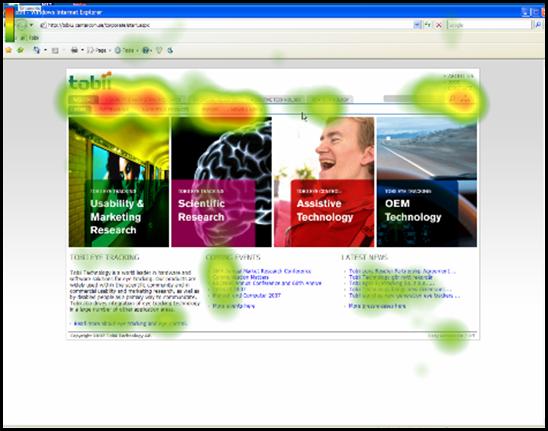The width and height of the screenshot is (548, 431).
Task: Open the dropdown arrow next to Home
Action: (x=45, y=50)
